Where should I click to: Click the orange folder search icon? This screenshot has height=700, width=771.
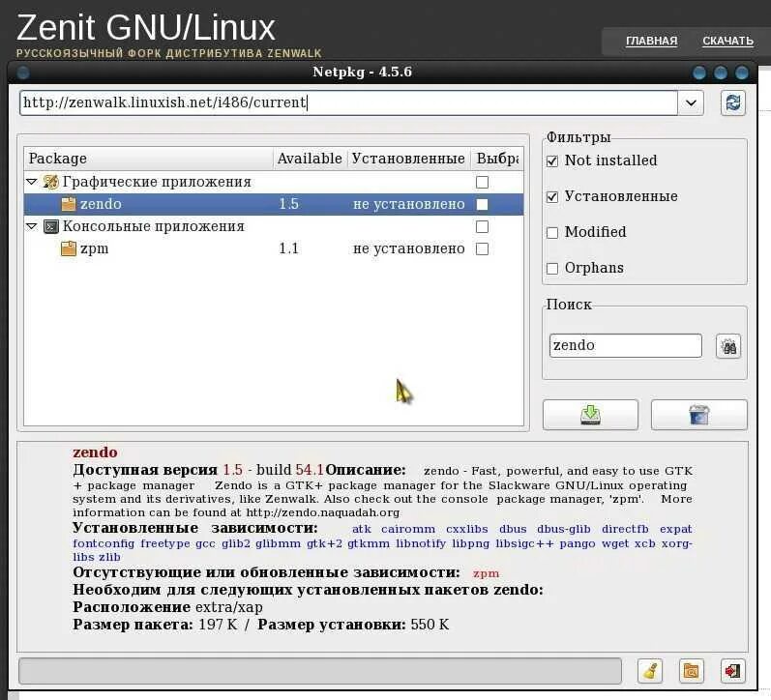click(x=691, y=670)
